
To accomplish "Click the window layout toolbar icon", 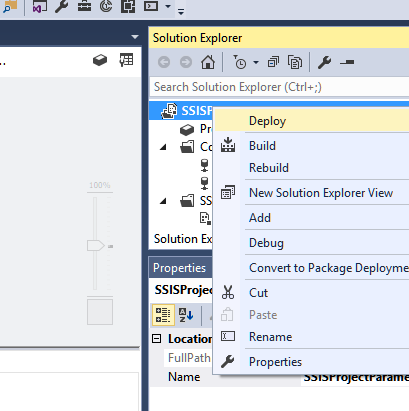I will 128,6.
